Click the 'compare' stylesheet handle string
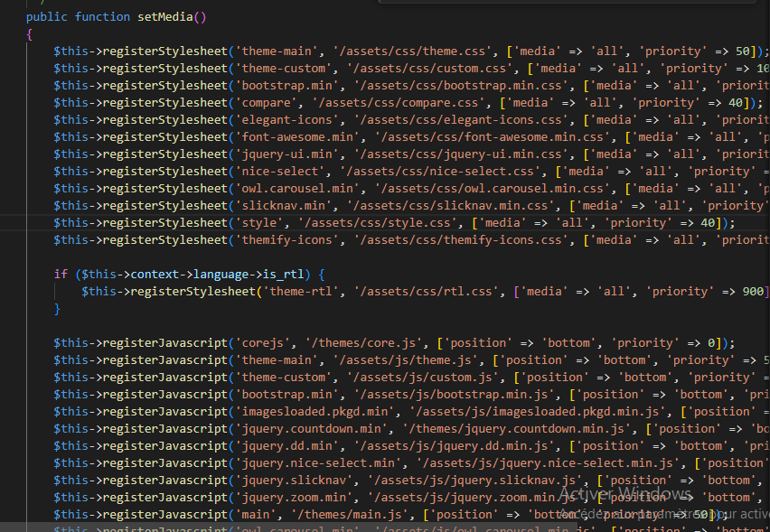Screen dimensions: 770x532 267,103
